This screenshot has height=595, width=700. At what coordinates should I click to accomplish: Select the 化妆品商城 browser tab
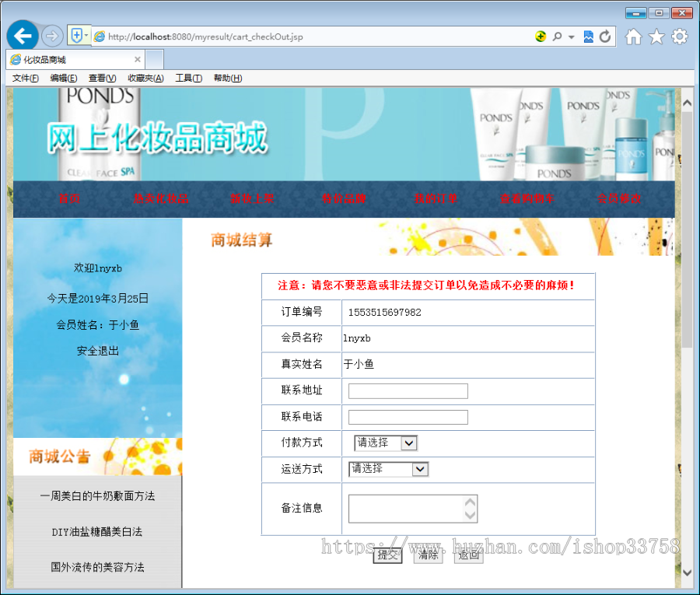point(70,59)
